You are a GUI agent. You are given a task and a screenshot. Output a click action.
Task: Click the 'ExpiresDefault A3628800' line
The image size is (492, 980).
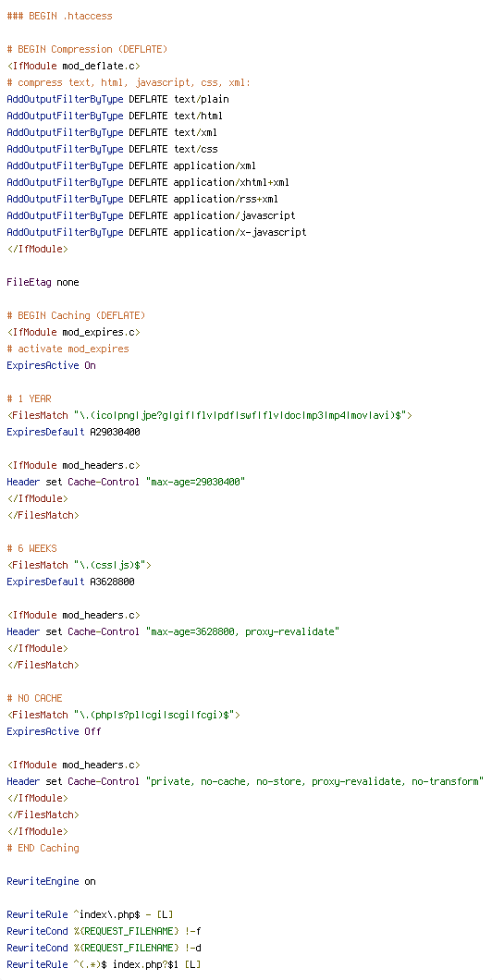pos(70,582)
